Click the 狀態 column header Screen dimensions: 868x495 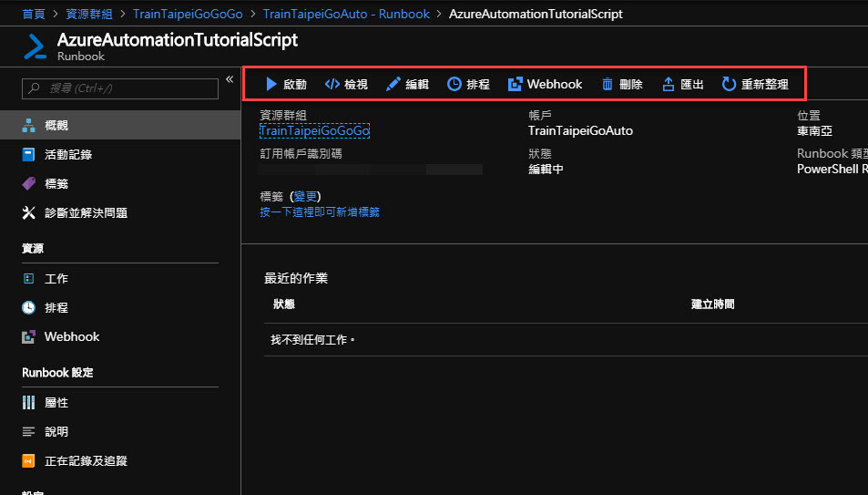284,304
